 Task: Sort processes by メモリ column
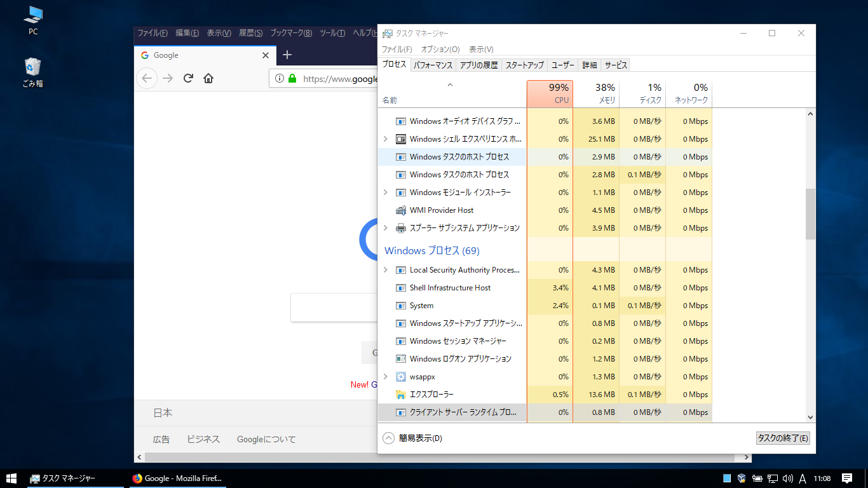point(596,93)
